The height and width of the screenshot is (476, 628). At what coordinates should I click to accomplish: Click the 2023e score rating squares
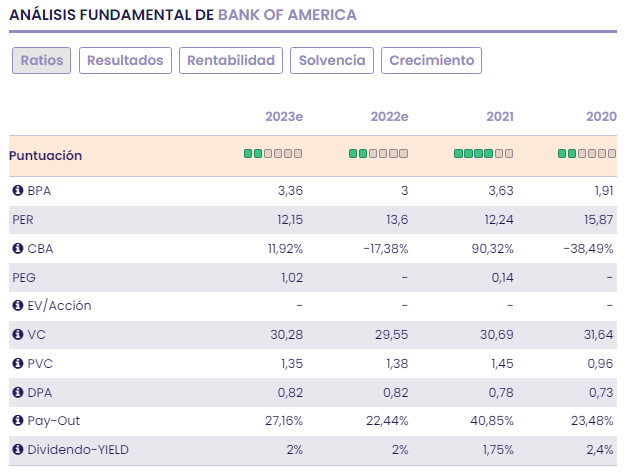point(273,154)
